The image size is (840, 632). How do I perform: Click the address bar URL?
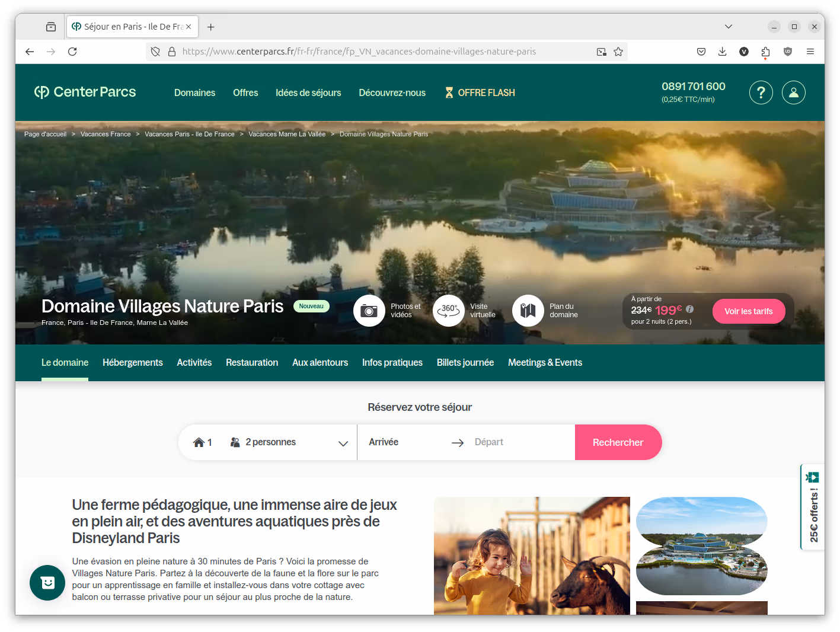click(359, 52)
